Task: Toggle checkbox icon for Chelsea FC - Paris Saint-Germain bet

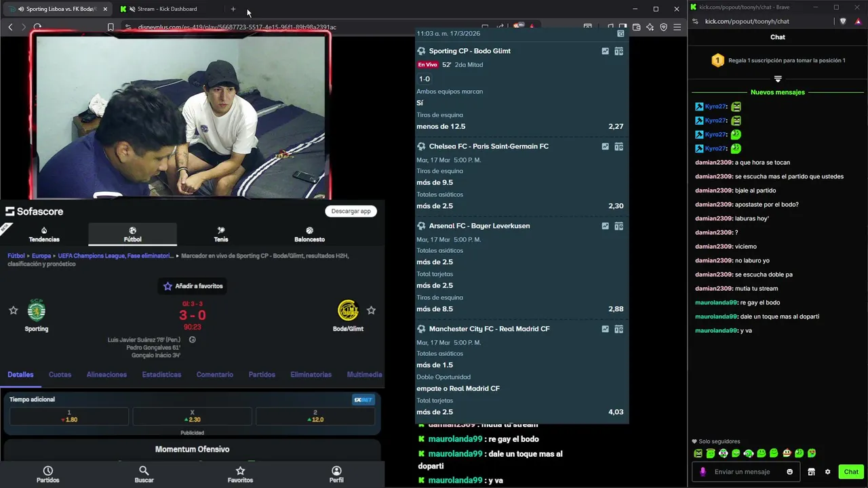Action: tap(606, 146)
